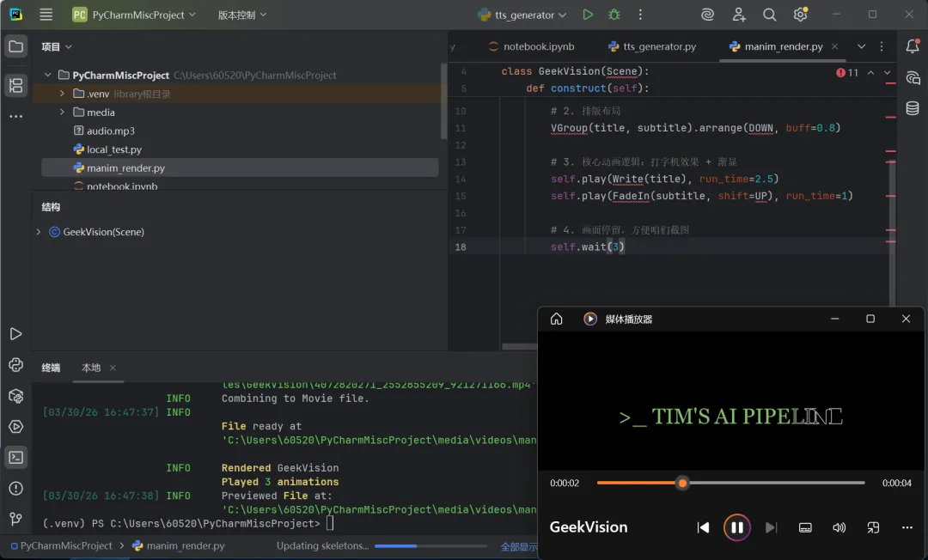Switch media player to mini view
Image resolution: width=928 pixels, height=560 pixels.
(x=873, y=527)
